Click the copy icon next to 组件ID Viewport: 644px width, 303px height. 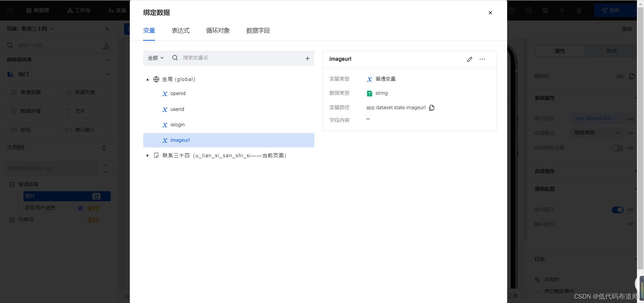[632, 76]
